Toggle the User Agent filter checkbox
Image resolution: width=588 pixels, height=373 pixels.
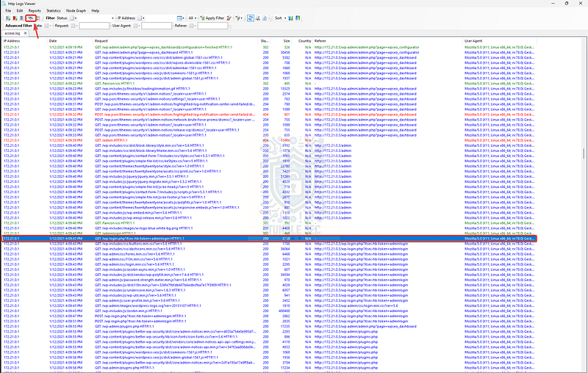(135, 26)
